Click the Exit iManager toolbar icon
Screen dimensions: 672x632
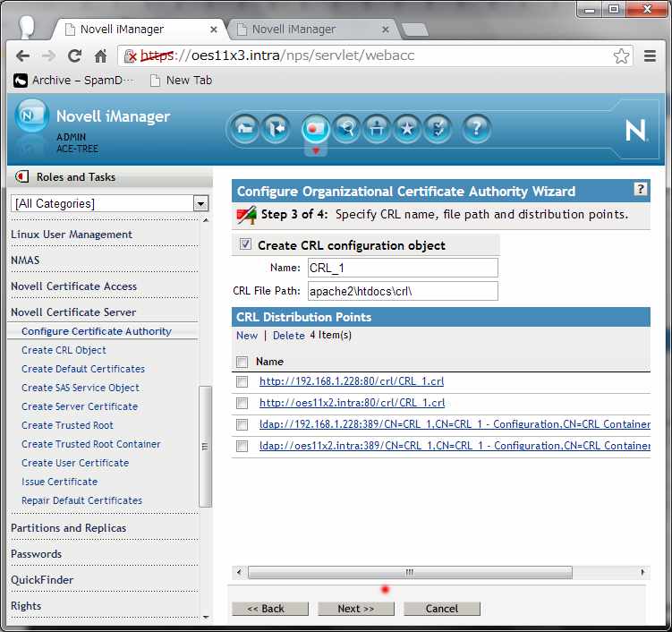[276, 128]
